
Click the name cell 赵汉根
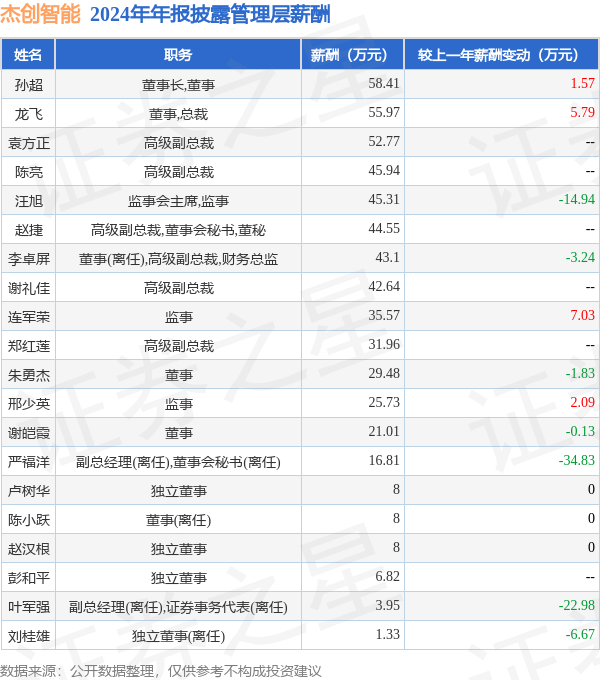pos(29,549)
